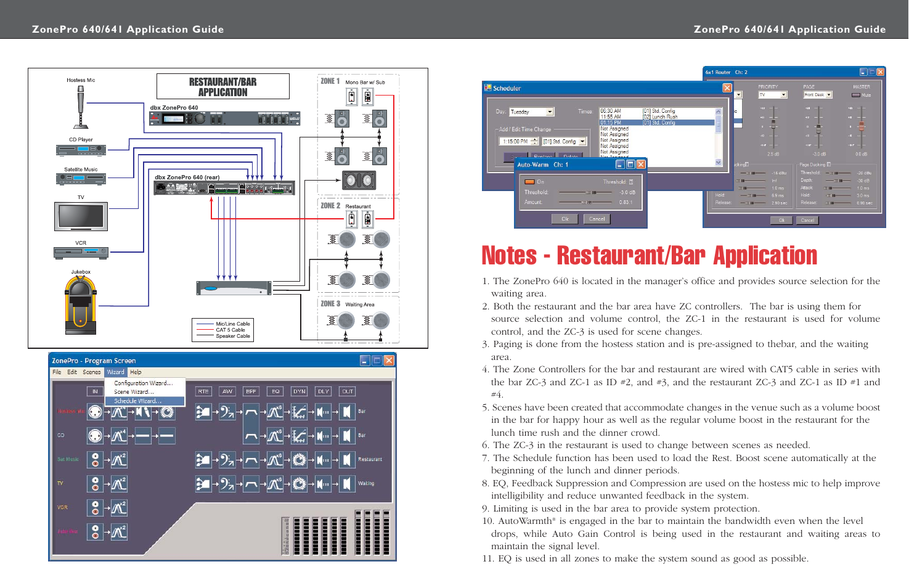The width and height of the screenshot is (909, 588).
Task: Open the Restaurant zone AutoWarmth bass-clef module
Action: pos(227,460)
